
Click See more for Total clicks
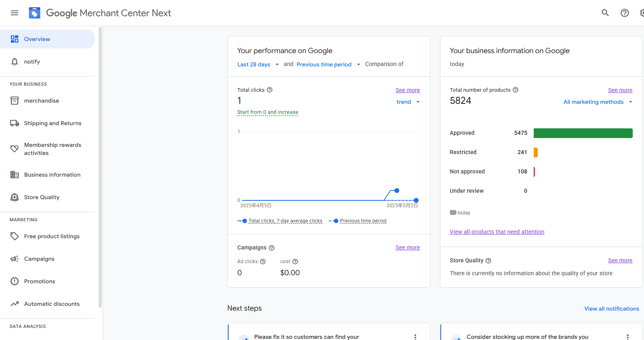tap(407, 90)
